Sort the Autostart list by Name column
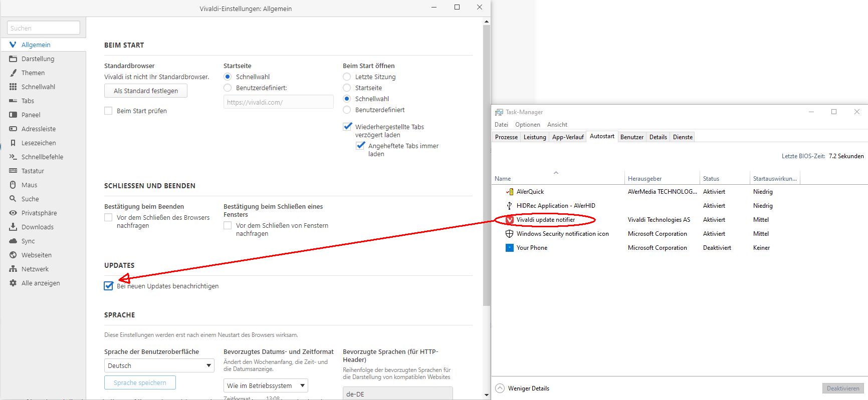Image resolution: width=868 pixels, height=400 pixels. 558,178
